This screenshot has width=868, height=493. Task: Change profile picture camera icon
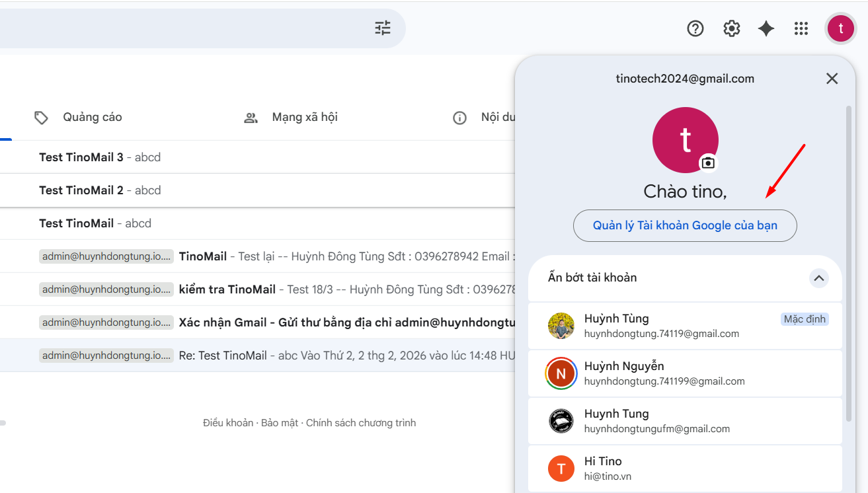tap(708, 163)
